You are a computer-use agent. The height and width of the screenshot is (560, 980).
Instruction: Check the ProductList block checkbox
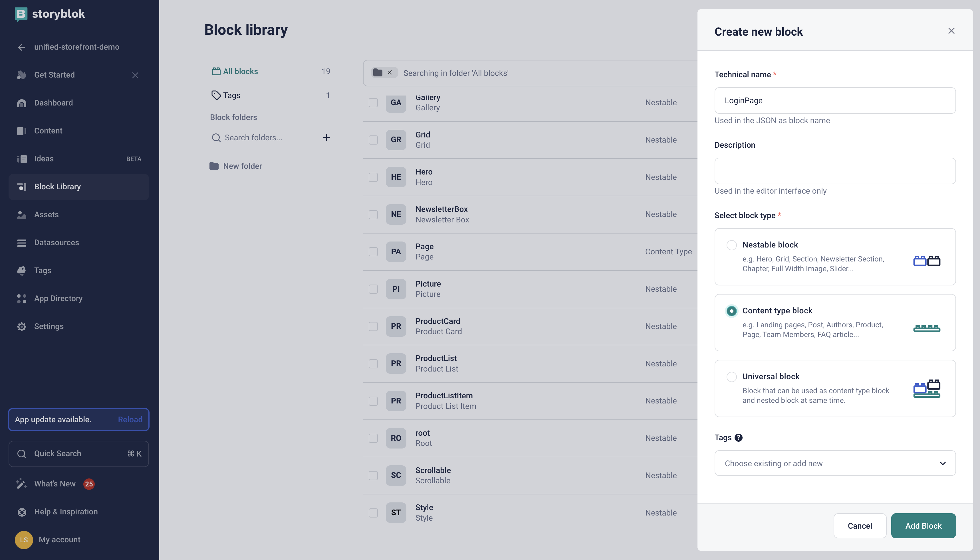(x=373, y=364)
